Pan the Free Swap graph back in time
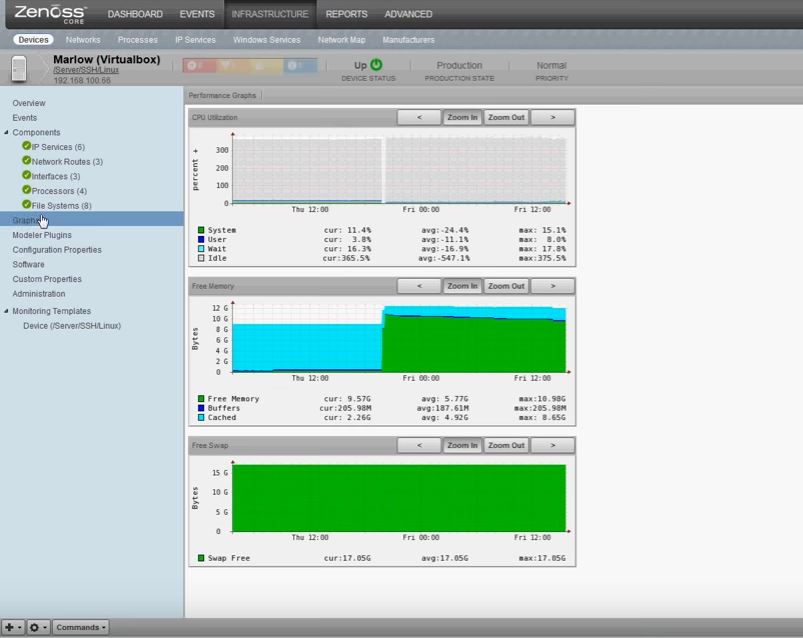 [419, 445]
